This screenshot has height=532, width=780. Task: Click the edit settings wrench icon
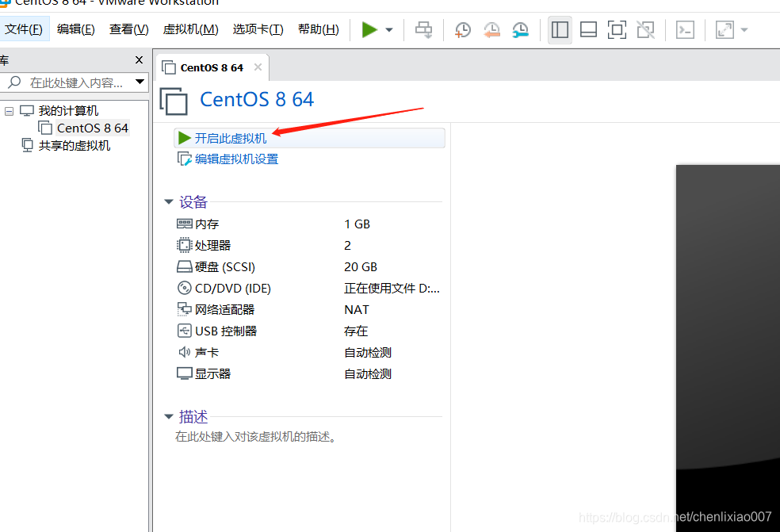(x=185, y=159)
